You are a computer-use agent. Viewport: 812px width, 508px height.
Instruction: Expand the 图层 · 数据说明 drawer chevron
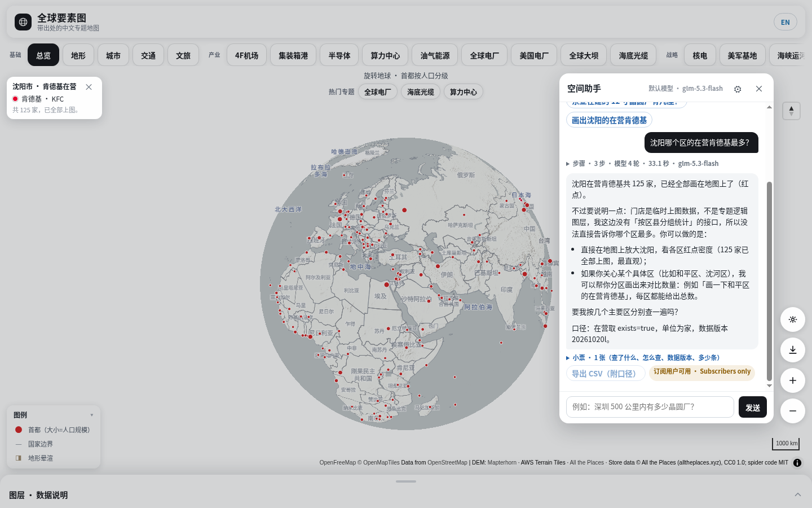click(x=798, y=495)
